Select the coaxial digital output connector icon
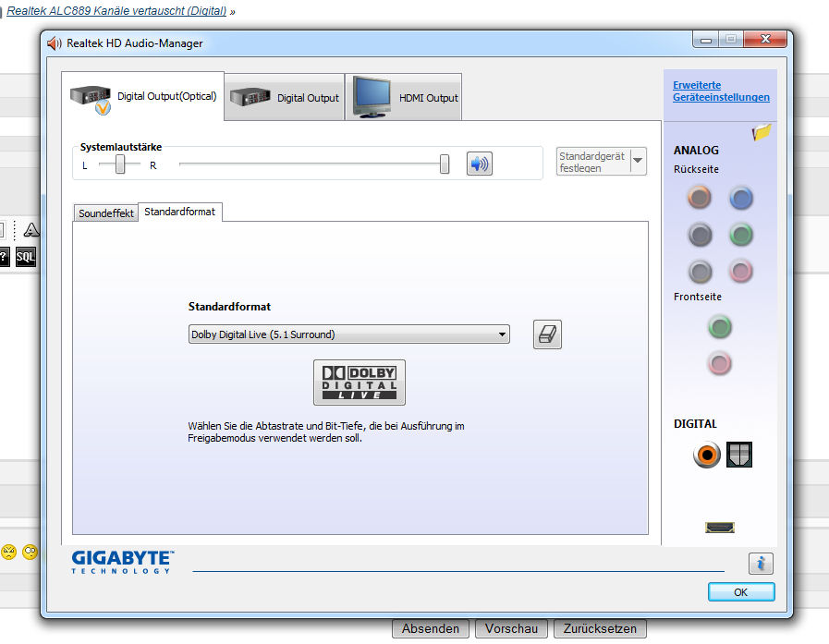Image resolution: width=829 pixels, height=644 pixels. click(x=707, y=454)
